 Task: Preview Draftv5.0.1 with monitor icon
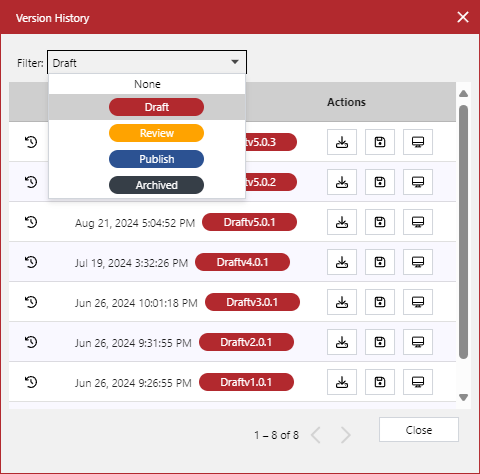coord(418,222)
